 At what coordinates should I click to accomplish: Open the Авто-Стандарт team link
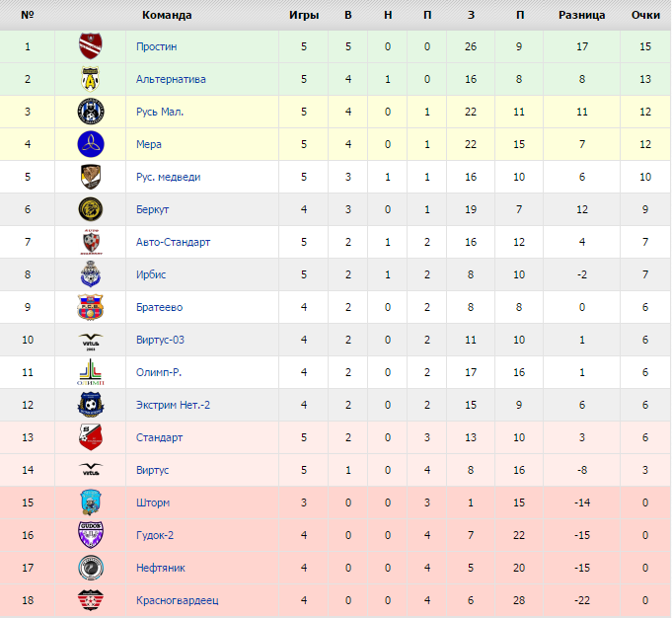pos(173,242)
